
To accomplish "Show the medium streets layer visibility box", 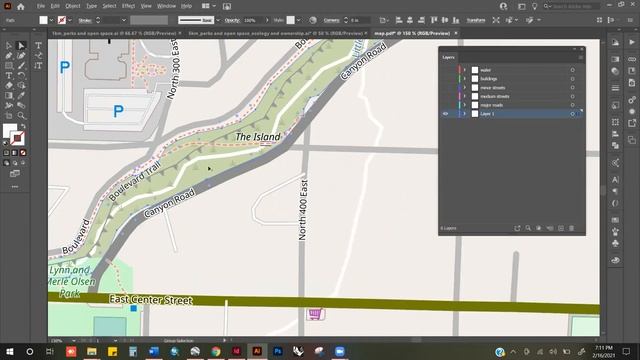I will (446, 96).
